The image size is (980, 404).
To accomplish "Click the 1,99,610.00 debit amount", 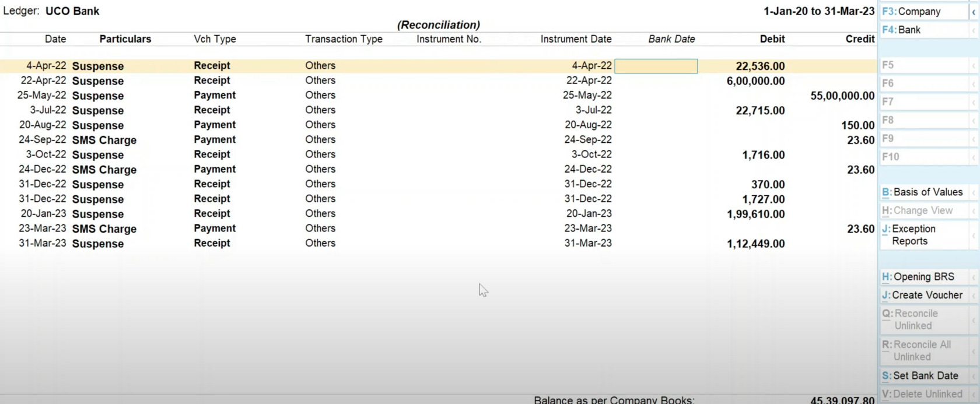I will pos(755,214).
